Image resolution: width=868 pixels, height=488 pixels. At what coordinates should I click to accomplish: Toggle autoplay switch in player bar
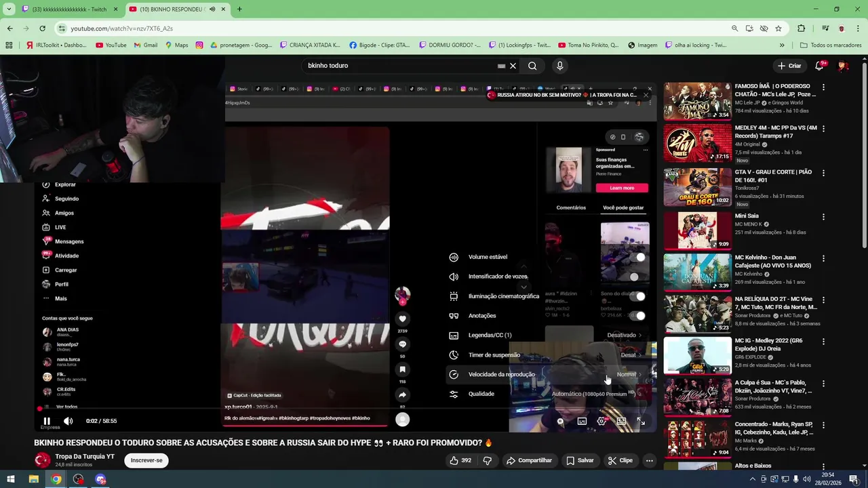(560, 421)
